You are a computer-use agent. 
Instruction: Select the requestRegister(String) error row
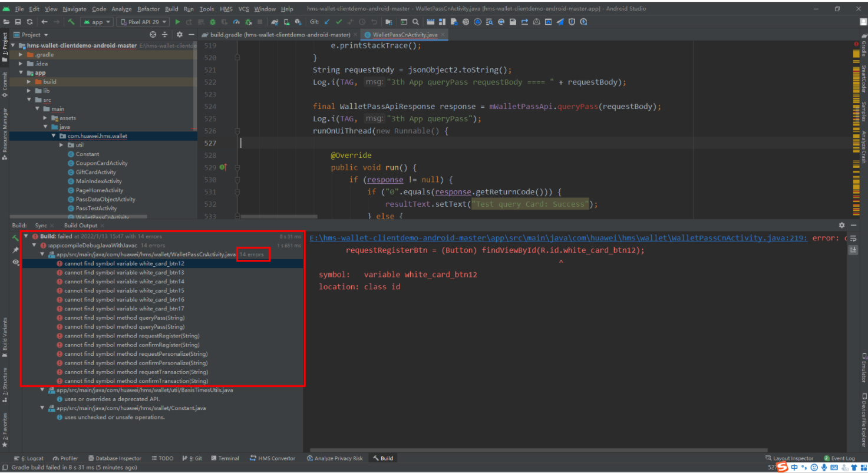[x=163, y=336]
